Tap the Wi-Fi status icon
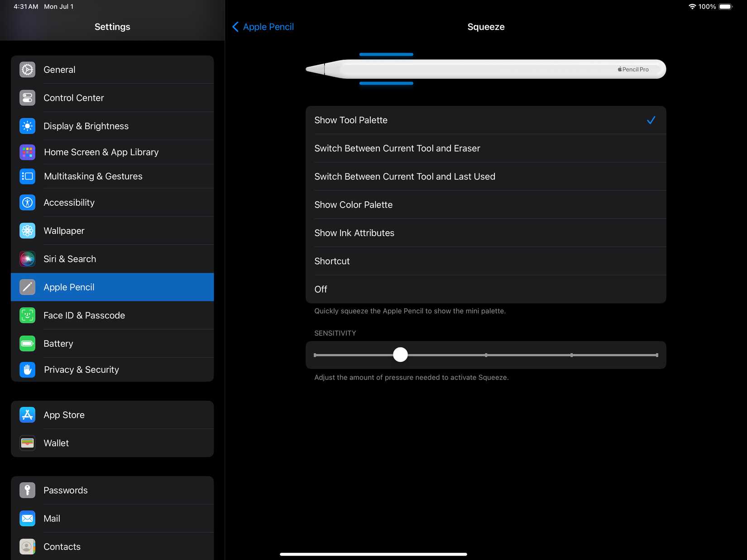 tap(692, 6)
